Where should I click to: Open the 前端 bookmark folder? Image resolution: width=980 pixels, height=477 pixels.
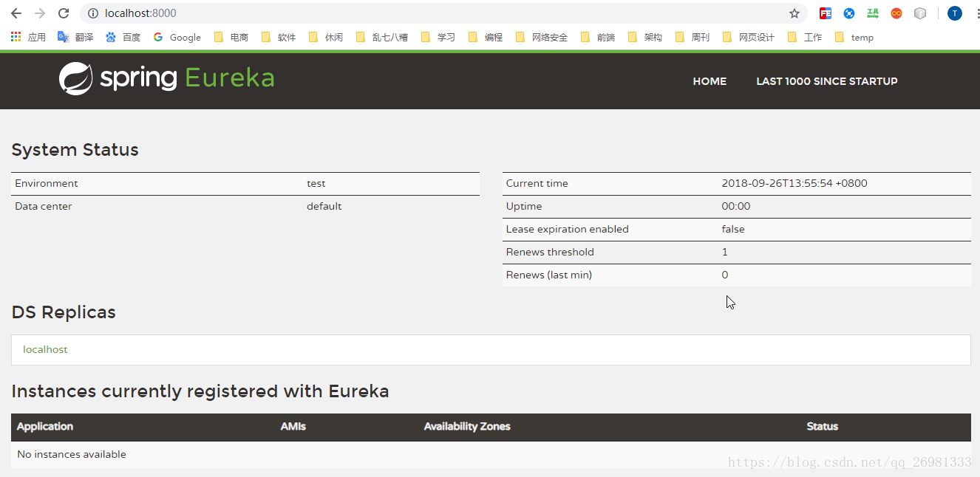click(598, 37)
